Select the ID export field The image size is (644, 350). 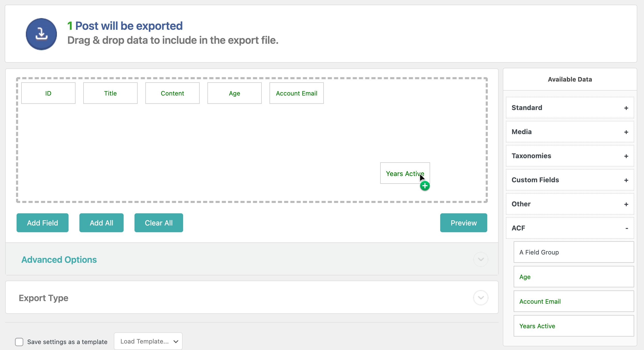(x=48, y=93)
